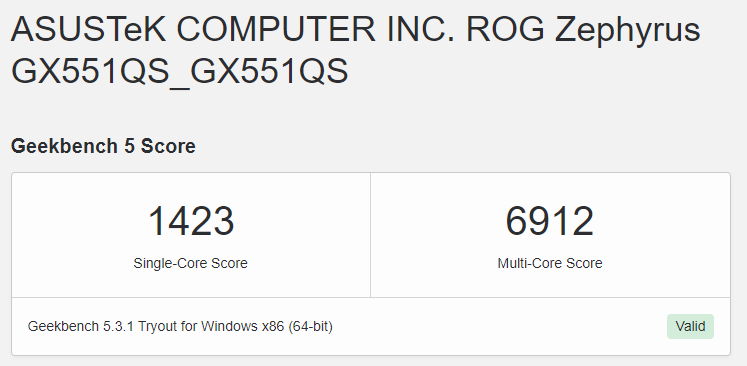Click the digit 5 in score heading

tap(129, 146)
